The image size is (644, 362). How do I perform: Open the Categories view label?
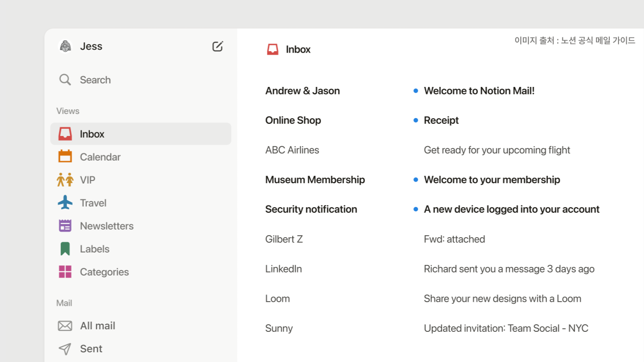coord(104,272)
